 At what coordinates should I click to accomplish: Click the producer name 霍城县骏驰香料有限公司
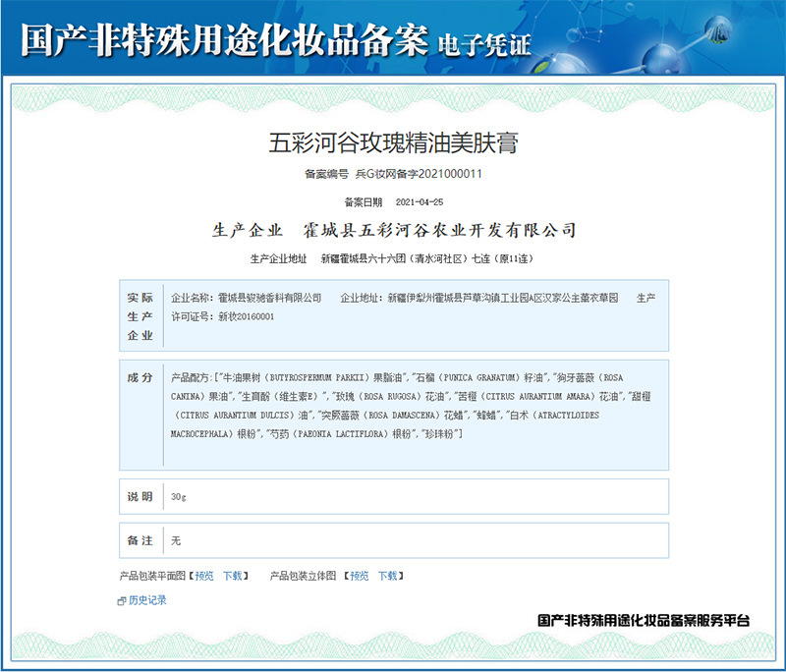pyautogui.click(x=269, y=298)
